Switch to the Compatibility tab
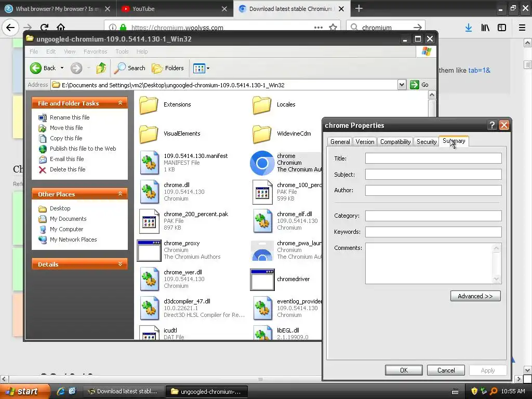 click(395, 142)
